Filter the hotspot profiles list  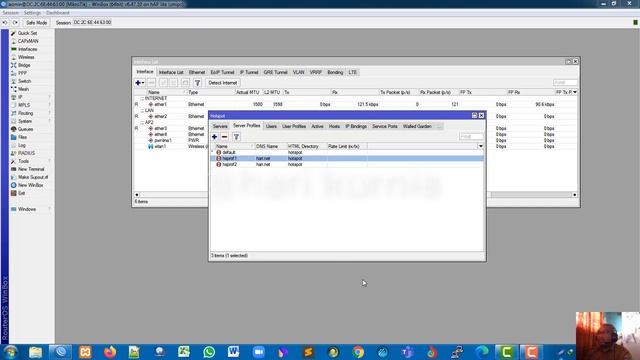(236, 137)
